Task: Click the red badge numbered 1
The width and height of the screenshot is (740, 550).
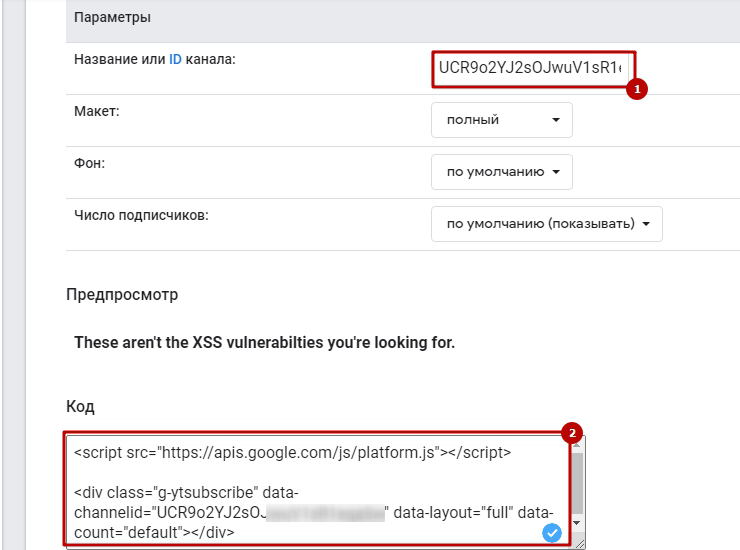Action: [x=636, y=89]
